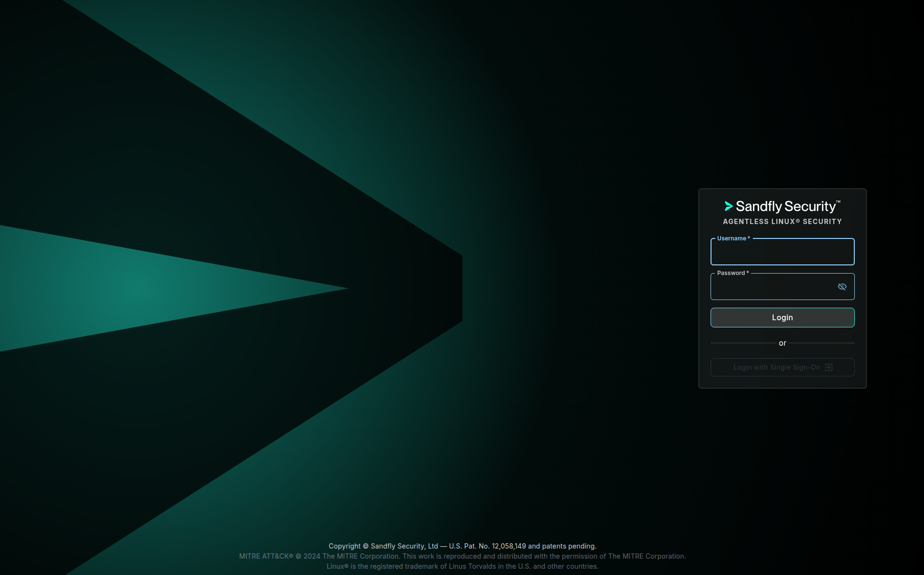Screen dimensions: 924x575
Task: Click the Sandfly Security copyright line
Action: 462,546
